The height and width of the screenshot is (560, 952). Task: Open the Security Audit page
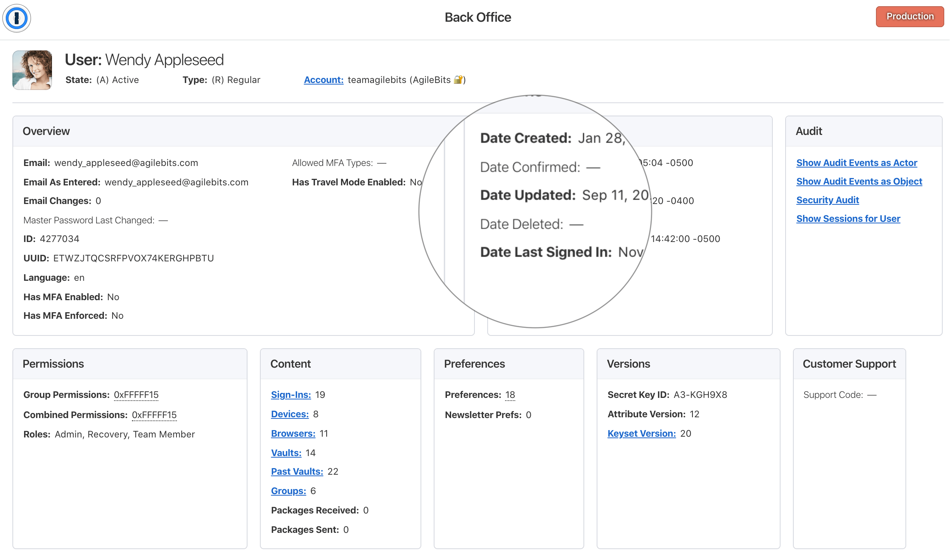pos(827,200)
